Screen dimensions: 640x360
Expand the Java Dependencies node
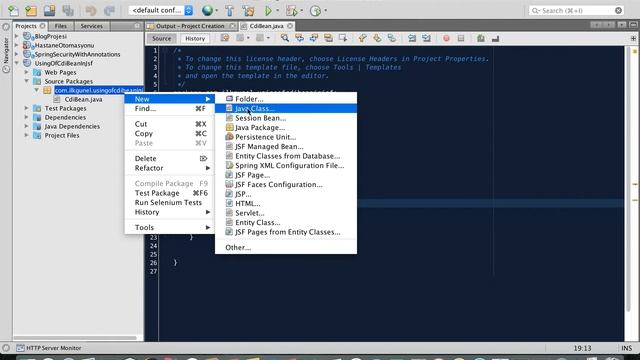(x=27, y=126)
